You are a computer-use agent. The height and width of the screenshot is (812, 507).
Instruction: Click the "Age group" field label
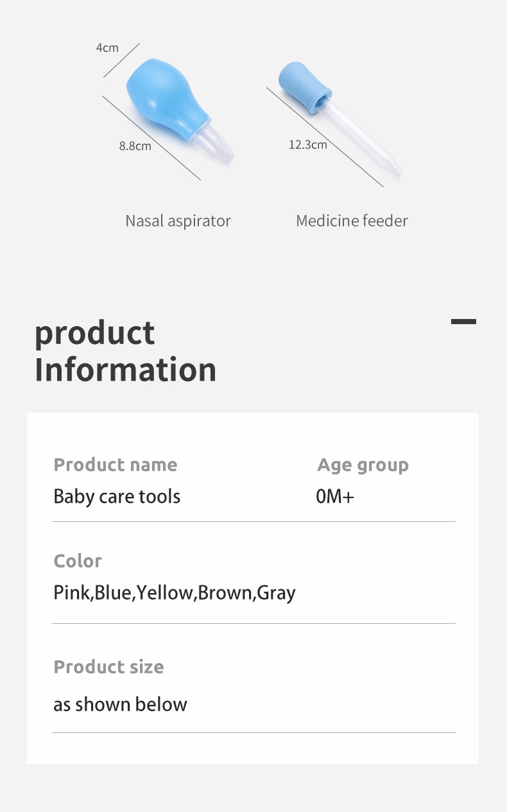pyautogui.click(x=363, y=465)
